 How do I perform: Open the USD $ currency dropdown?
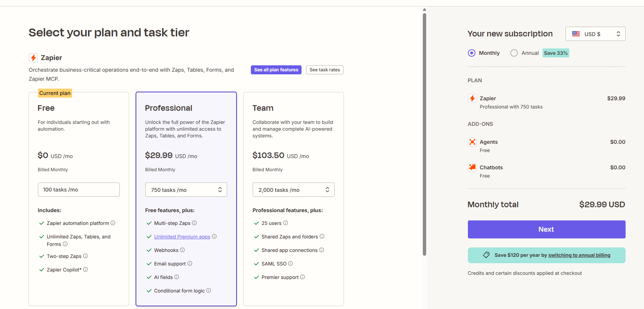tap(596, 34)
